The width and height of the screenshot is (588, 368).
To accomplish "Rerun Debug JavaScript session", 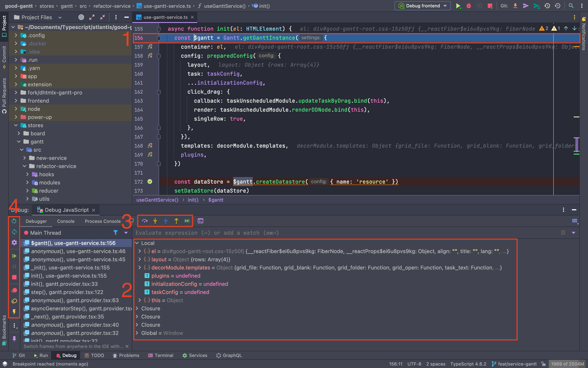I will pos(14,221).
